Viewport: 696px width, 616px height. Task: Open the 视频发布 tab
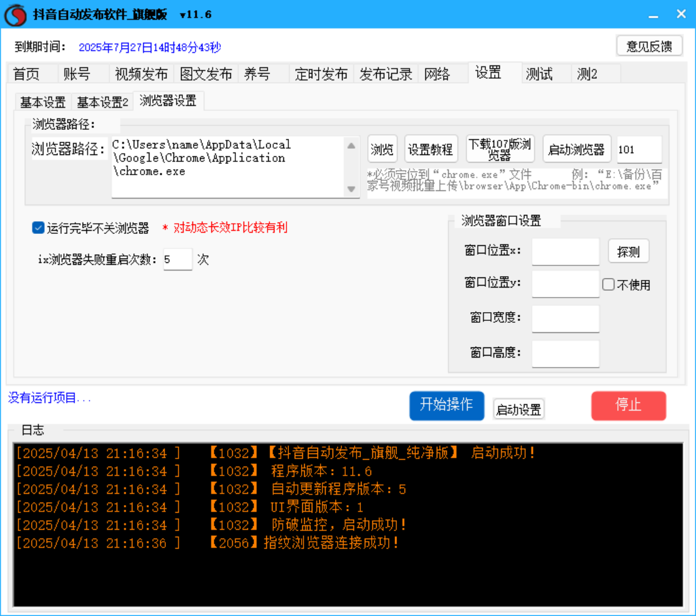point(141,74)
